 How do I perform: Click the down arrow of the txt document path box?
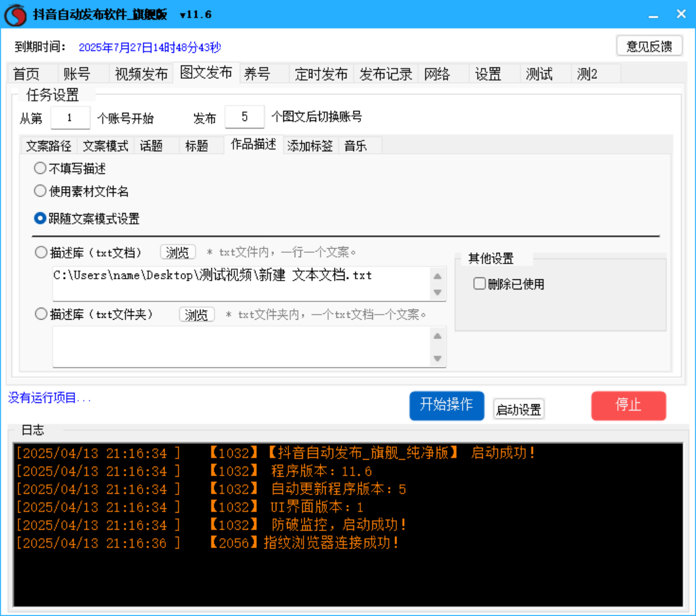coord(437,293)
